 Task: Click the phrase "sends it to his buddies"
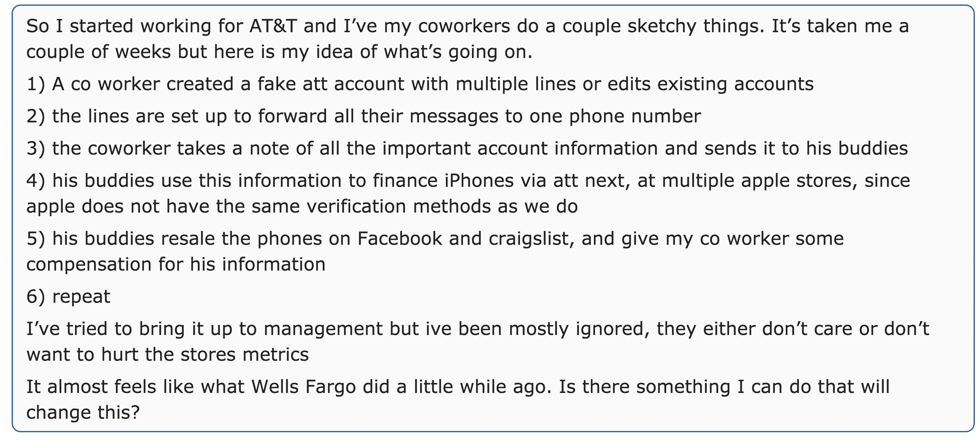click(806, 149)
